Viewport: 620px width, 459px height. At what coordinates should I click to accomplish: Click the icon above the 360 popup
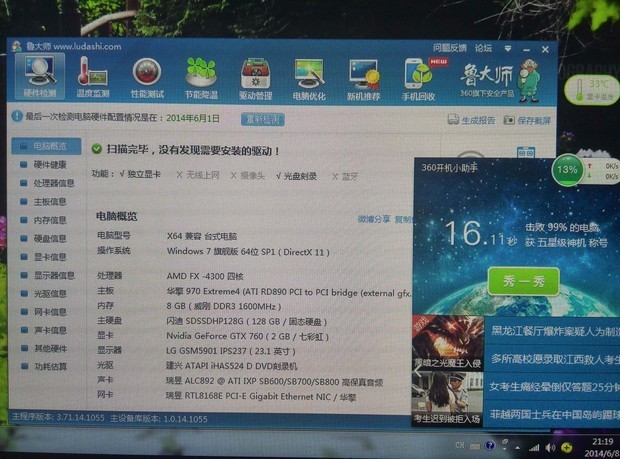coord(525,152)
